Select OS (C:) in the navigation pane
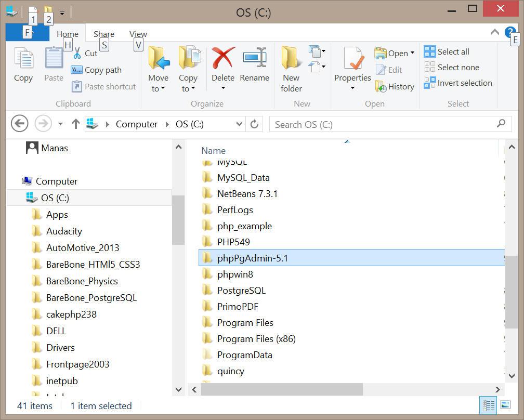 (89, 198)
